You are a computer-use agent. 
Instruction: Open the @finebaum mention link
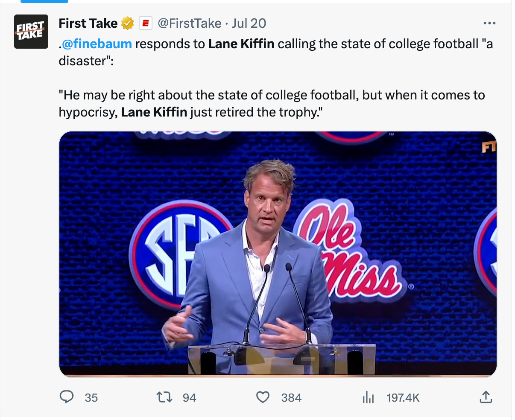[97, 44]
